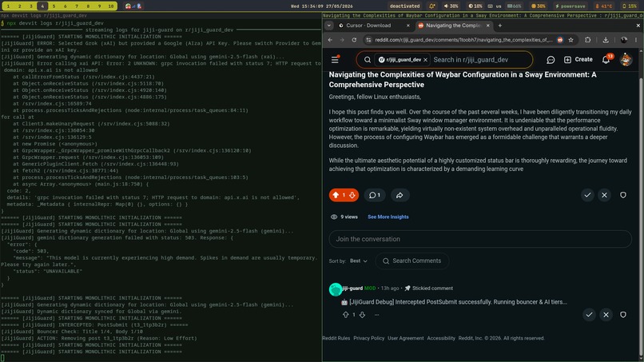Click the notification bell in the status bar

[x=431, y=6]
